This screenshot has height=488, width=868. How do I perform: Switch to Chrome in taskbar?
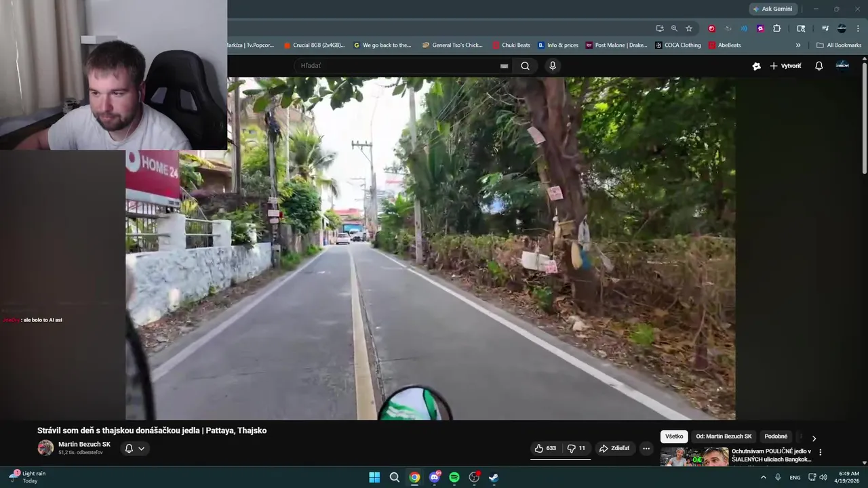[x=414, y=477]
